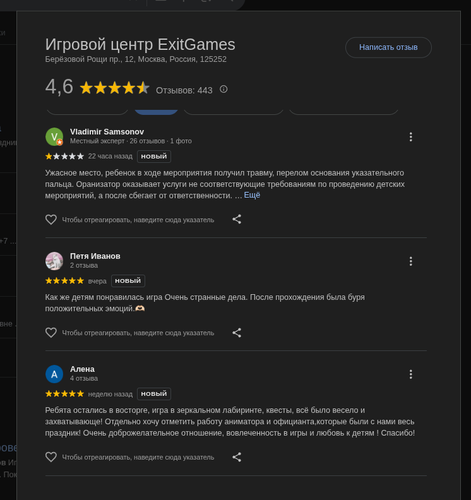Image resolution: width=471 pixels, height=500 pixels.
Task: Share Vladimir Samsonov's review
Action: (237, 219)
